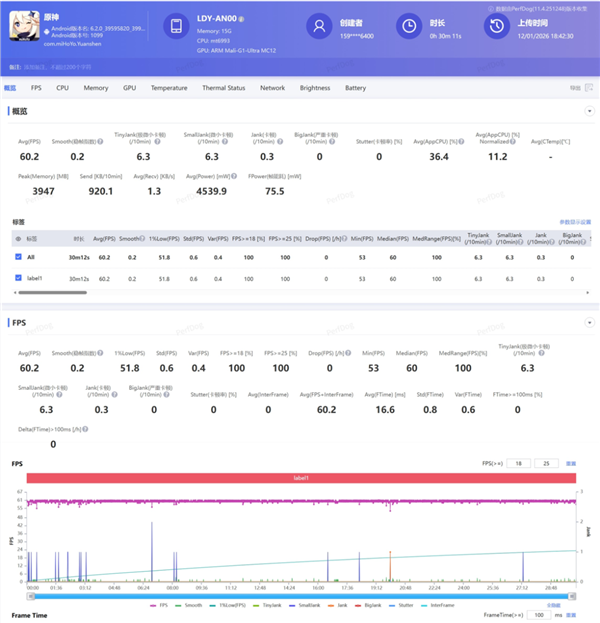Open the 参数显示设置 parameter display settings link
The height and width of the screenshot is (623, 600).
(x=575, y=222)
